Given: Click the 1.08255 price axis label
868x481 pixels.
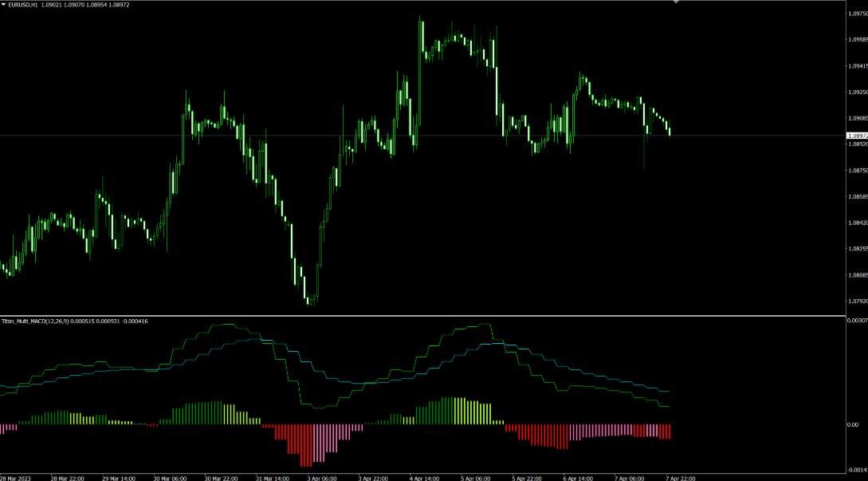Looking at the screenshot, I should coord(858,249).
